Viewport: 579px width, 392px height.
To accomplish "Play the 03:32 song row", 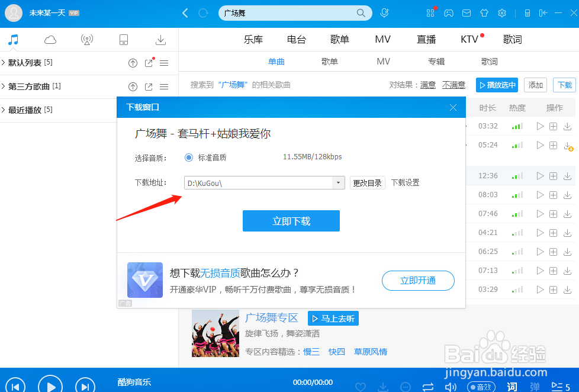I will click(540, 126).
